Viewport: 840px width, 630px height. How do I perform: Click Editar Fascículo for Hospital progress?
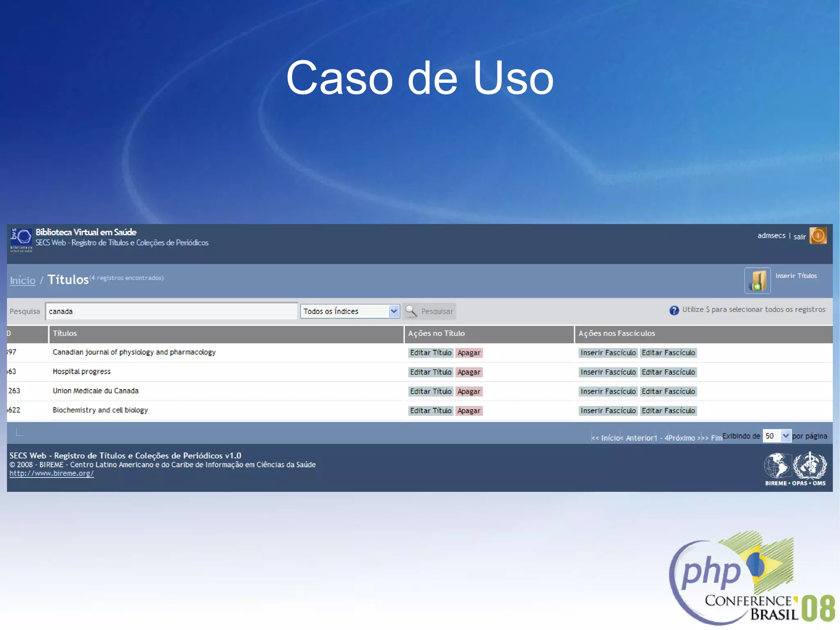(x=668, y=372)
